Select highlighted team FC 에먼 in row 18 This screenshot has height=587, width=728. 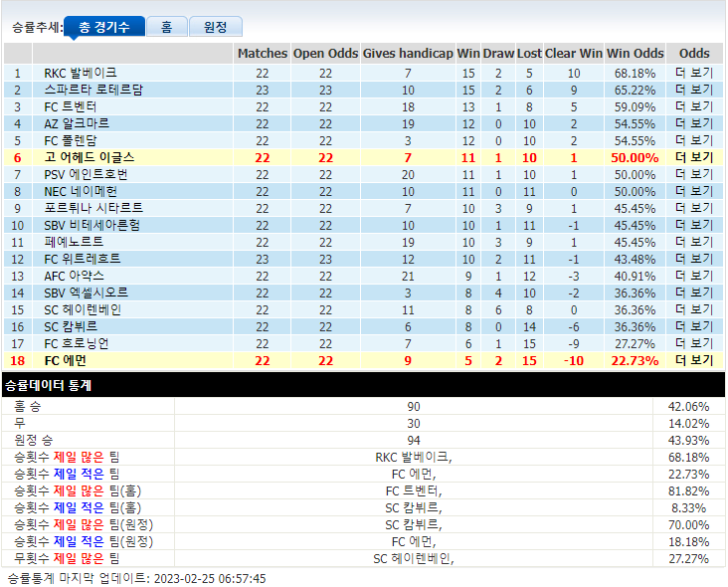coord(65,360)
